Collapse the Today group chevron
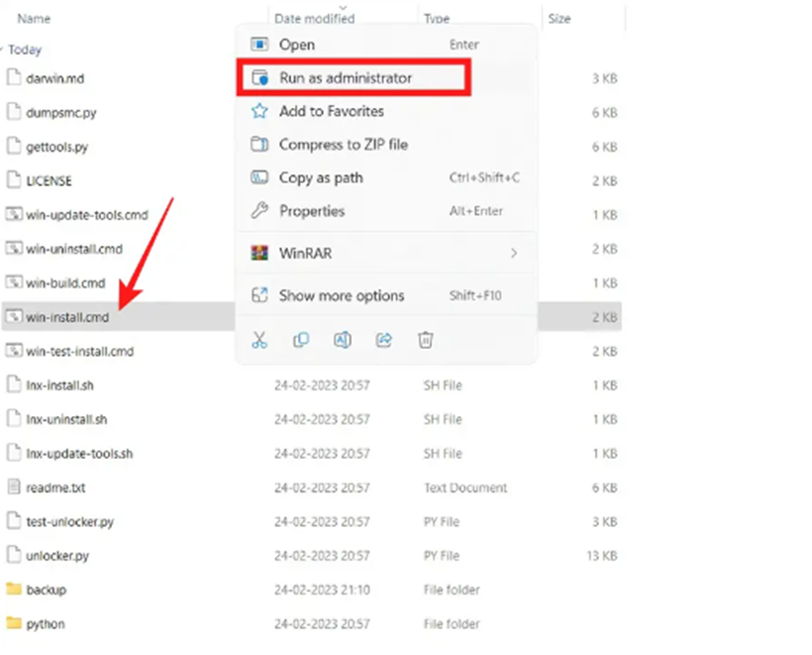The width and height of the screenshot is (812, 655). coord(2,50)
